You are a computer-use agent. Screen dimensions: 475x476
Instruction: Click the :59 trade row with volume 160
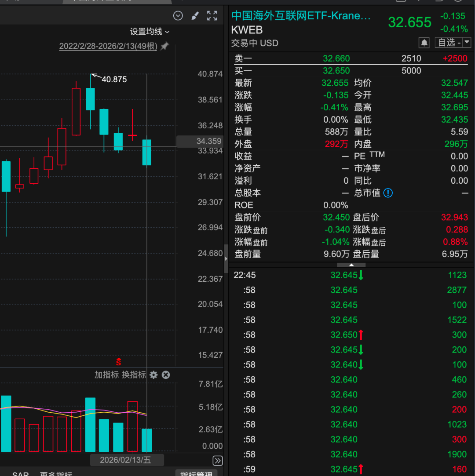coord(351,469)
